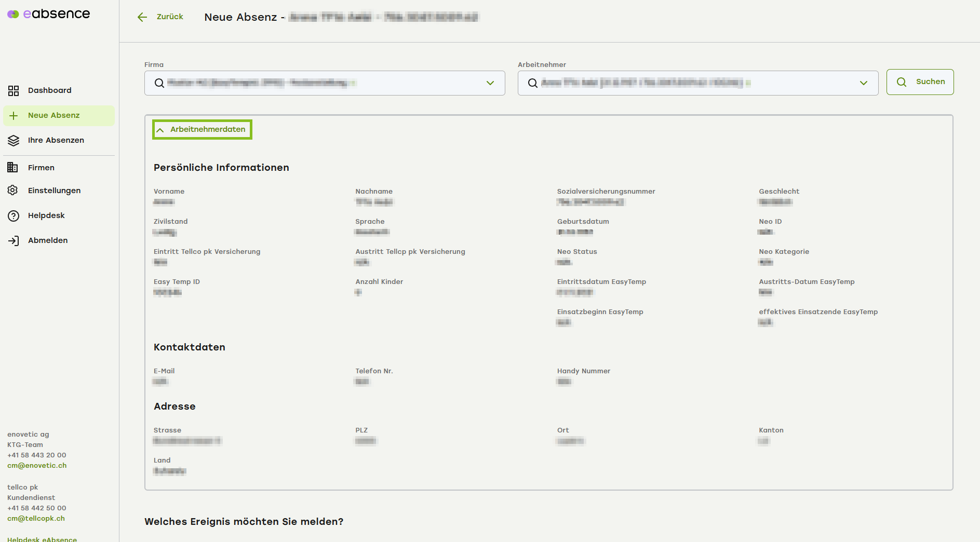Open the cm@enovetic.ch email link
The height and width of the screenshot is (542, 980).
(x=37, y=466)
